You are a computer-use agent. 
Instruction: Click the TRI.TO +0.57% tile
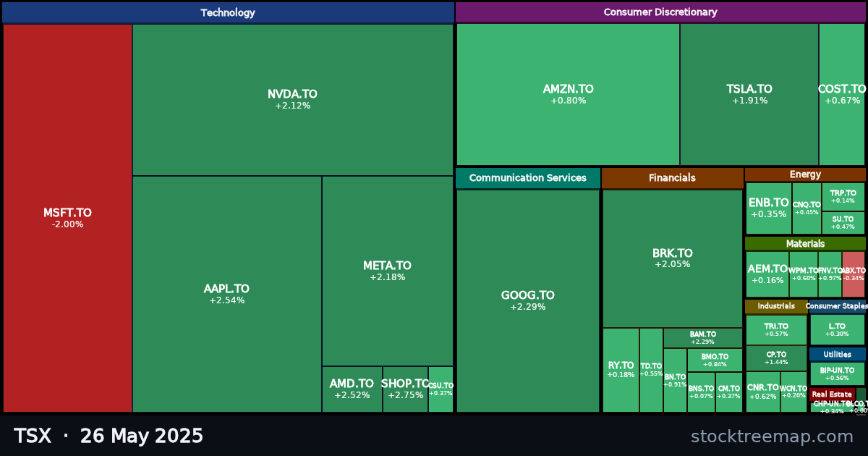pyautogui.click(x=776, y=330)
